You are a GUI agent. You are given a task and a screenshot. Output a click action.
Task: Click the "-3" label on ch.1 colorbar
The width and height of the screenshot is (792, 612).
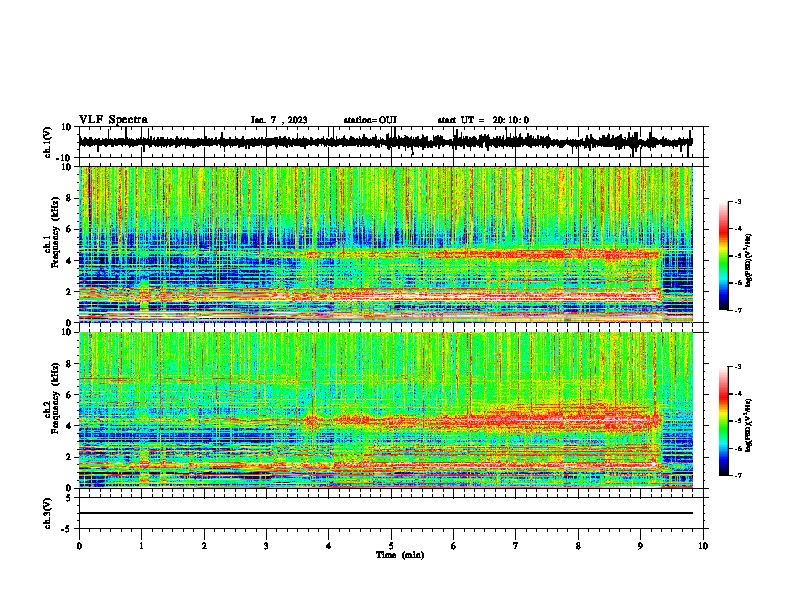point(737,202)
